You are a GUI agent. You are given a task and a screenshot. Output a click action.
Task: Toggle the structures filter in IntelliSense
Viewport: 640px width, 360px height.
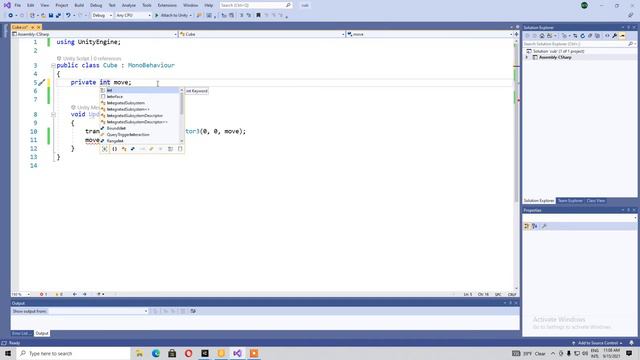tap(133, 149)
